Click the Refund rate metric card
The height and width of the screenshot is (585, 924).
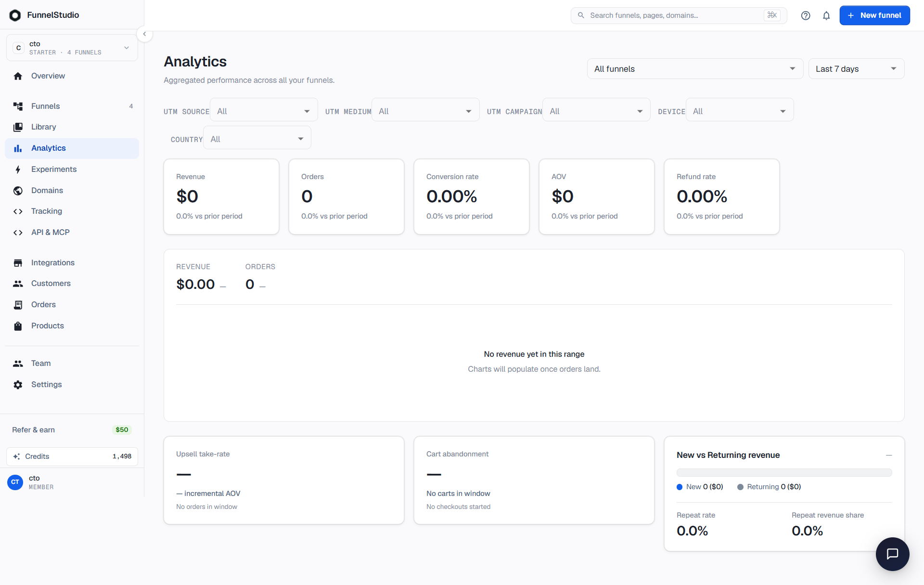(x=722, y=197)
